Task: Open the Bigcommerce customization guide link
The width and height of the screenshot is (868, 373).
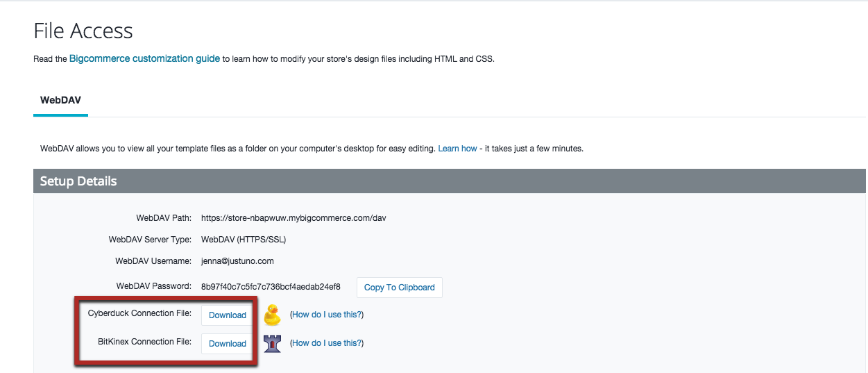Action: point(144,59)
